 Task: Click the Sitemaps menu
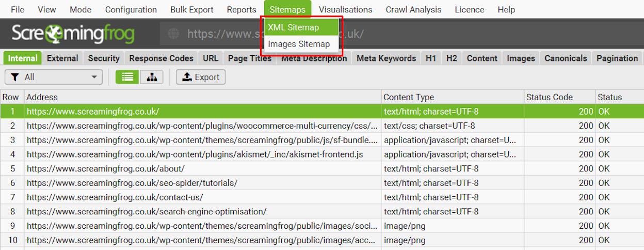287,9
